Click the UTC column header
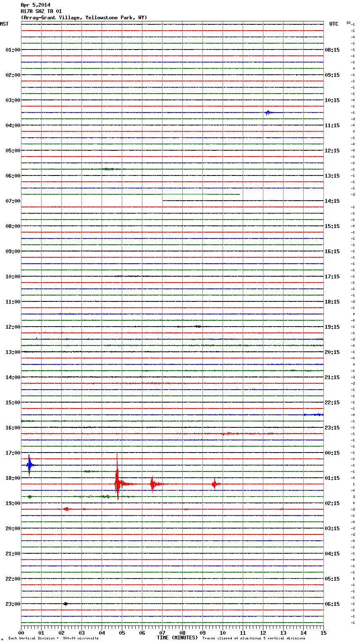Screen dimensions: 357x644 coord(334,24)
